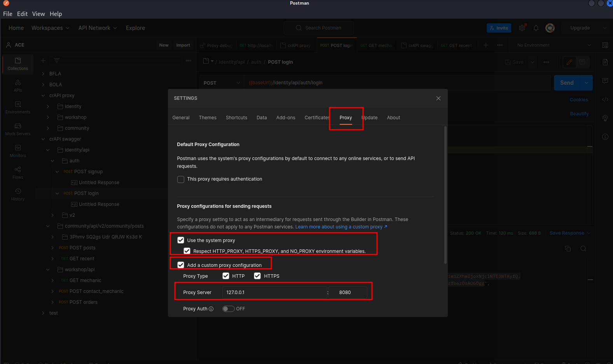Switch to the Add-ons settings tab
Screen dimensions: 613x364
pos(286,118)
